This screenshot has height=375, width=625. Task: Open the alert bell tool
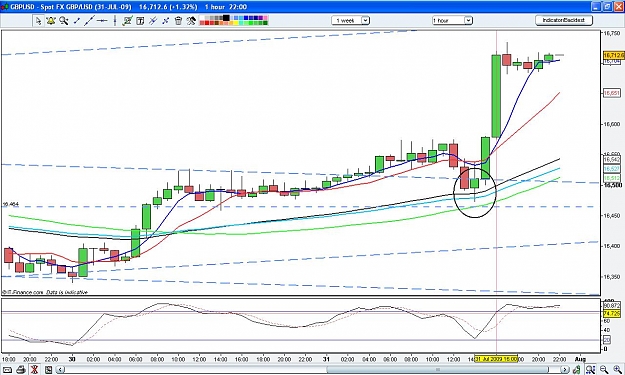[51, 20]
